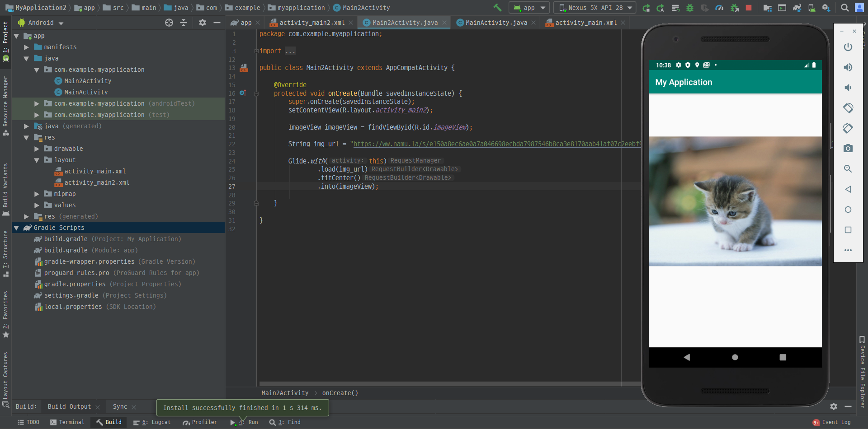Expand the mipmap folder
The width and height of the screenshot is (868, 429).
coord(37,194)
